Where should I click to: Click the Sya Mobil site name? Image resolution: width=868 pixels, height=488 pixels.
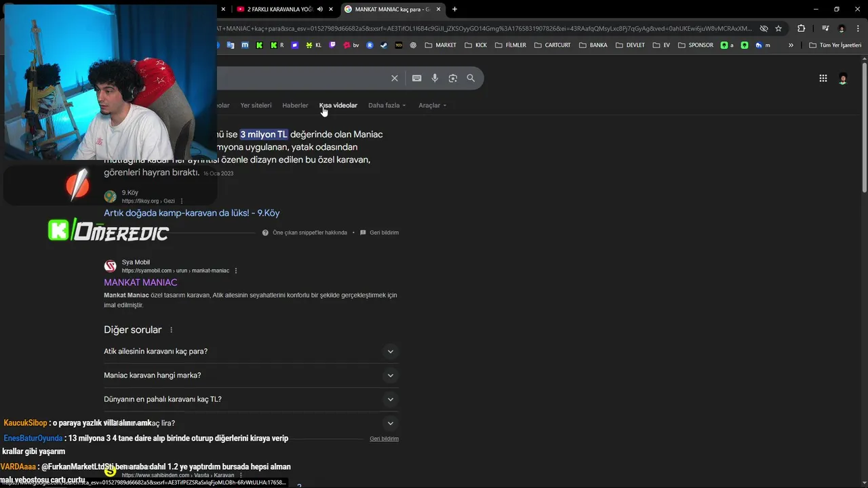pyautogui.click(x=136, y=262)
